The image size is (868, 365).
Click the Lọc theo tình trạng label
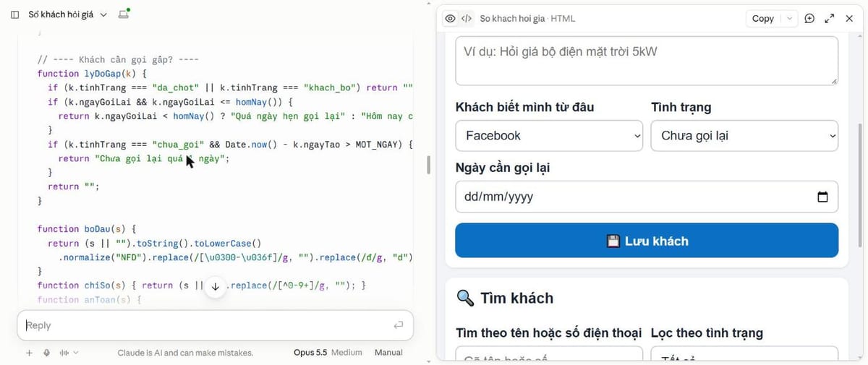(707, 332)
